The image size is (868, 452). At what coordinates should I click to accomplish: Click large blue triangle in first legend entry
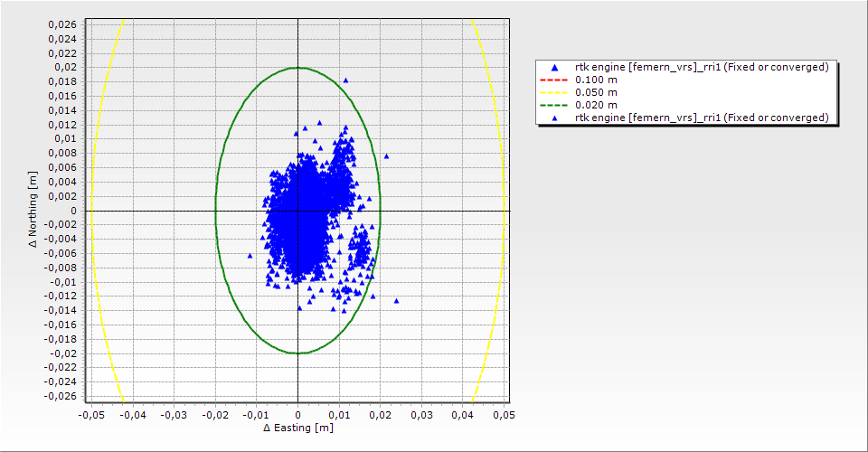554,67
